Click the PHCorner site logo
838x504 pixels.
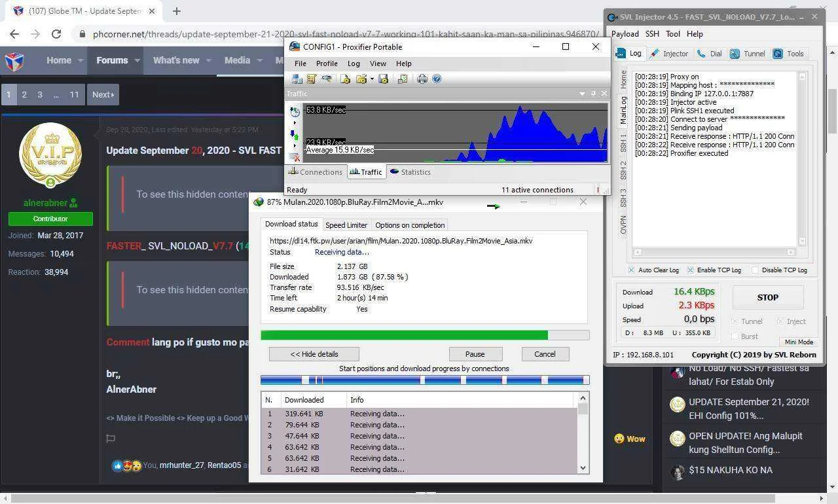pos(14,61)
